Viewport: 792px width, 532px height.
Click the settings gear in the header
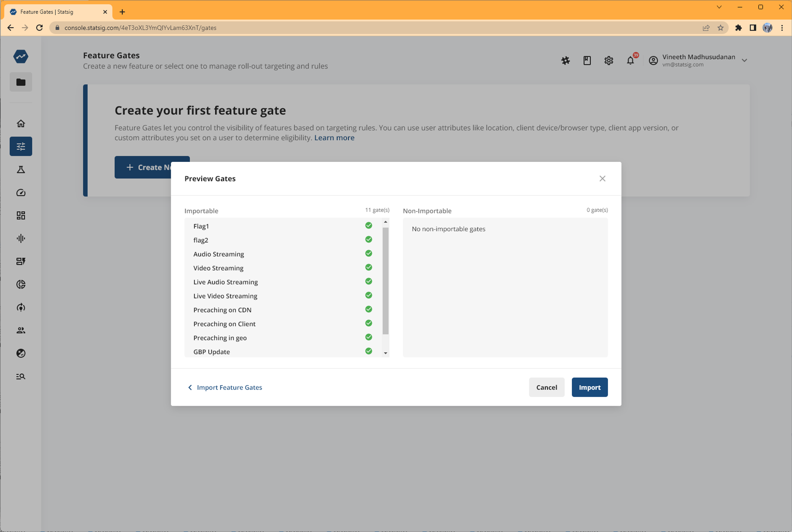pyautogui.click(x=609, y=61)
